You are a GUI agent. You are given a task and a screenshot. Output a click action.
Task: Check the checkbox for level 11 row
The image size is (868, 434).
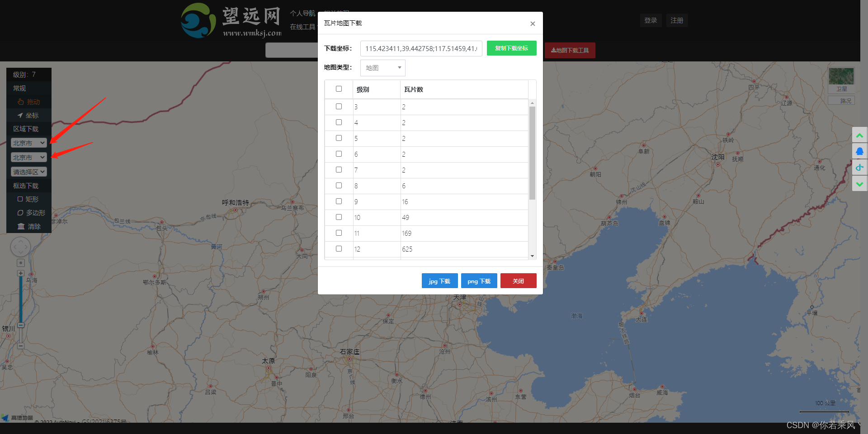[x=339, y=233]
